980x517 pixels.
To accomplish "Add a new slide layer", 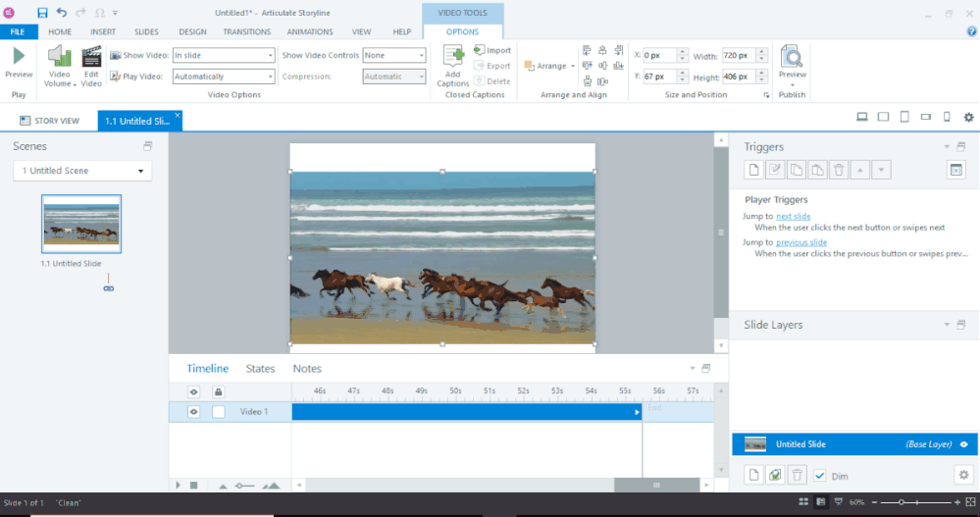I will [753, 475].
